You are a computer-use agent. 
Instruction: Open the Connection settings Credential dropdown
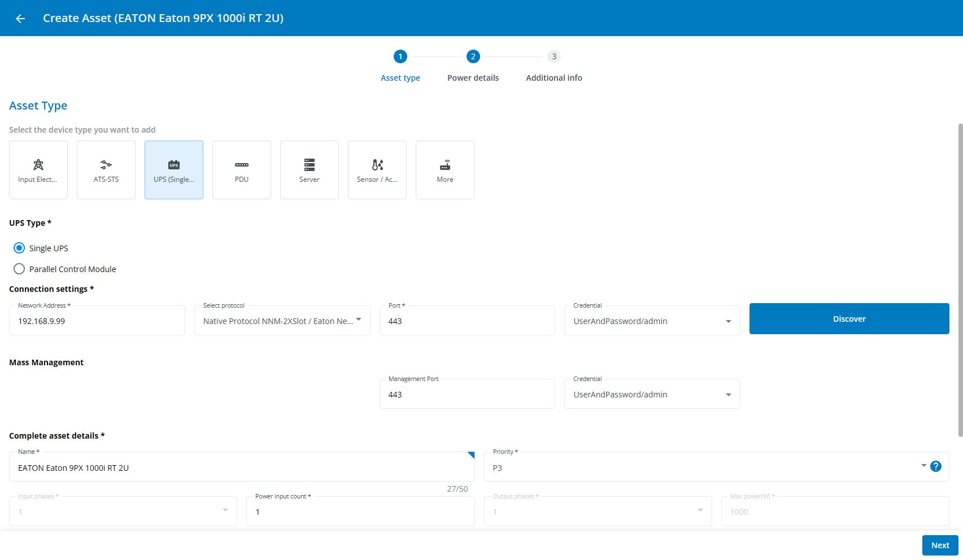pyautogui.click(x=652, y=321)
